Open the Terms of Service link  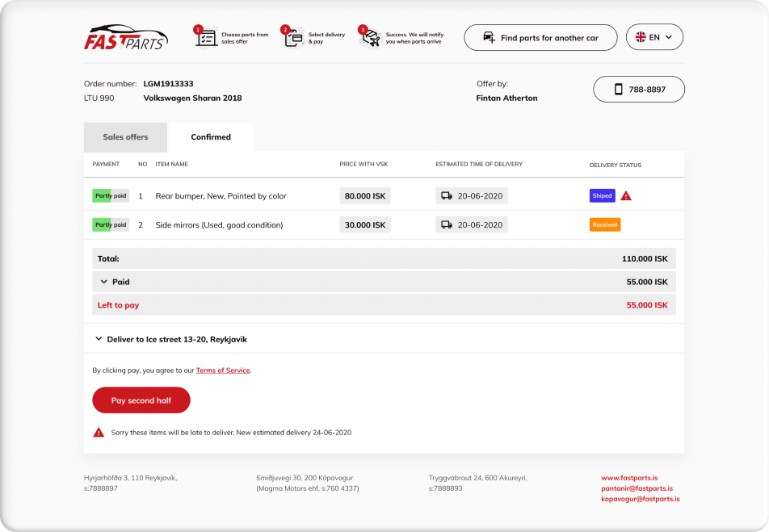tap(223, 371)
